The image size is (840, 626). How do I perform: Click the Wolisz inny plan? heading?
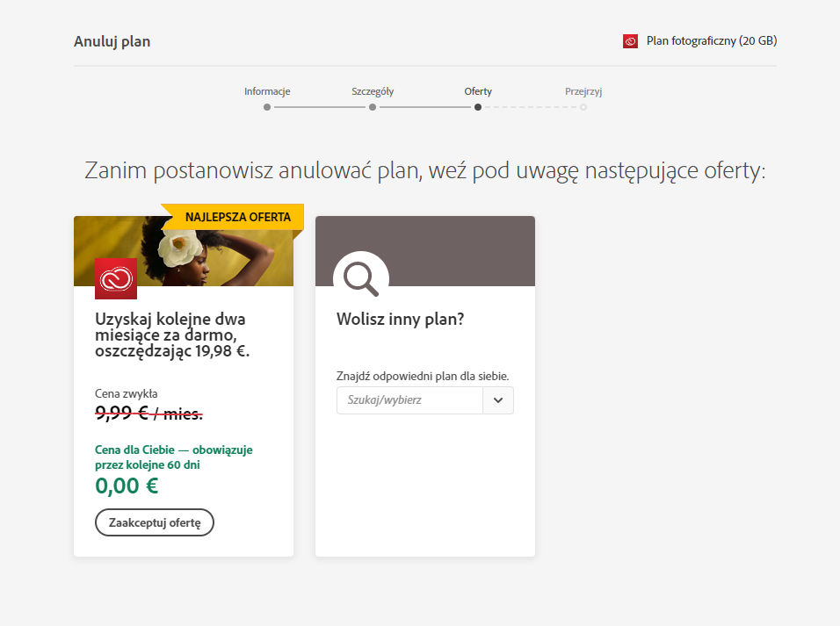pyautogui.click(x=400, y=319)
